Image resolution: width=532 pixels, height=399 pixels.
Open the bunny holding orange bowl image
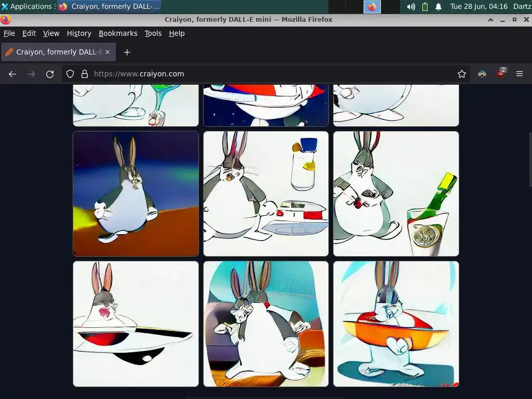(x=396, y=324)
